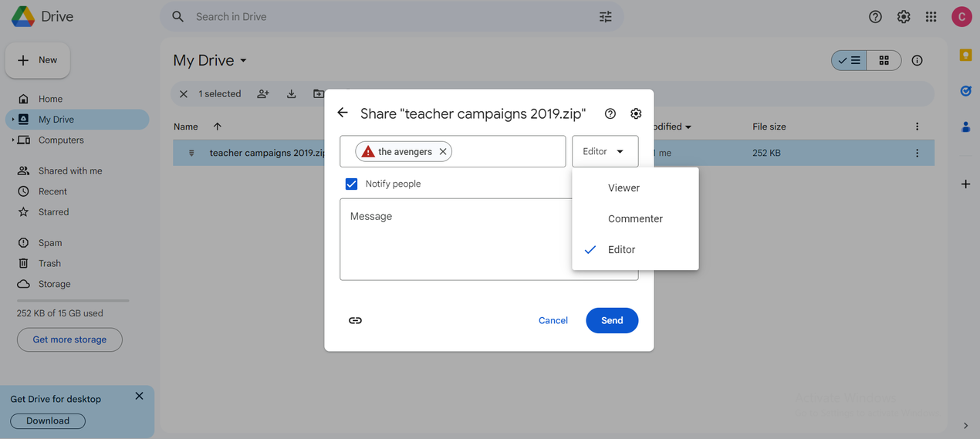Expand the side panel arrow at the bottom right

coord(965,426)
